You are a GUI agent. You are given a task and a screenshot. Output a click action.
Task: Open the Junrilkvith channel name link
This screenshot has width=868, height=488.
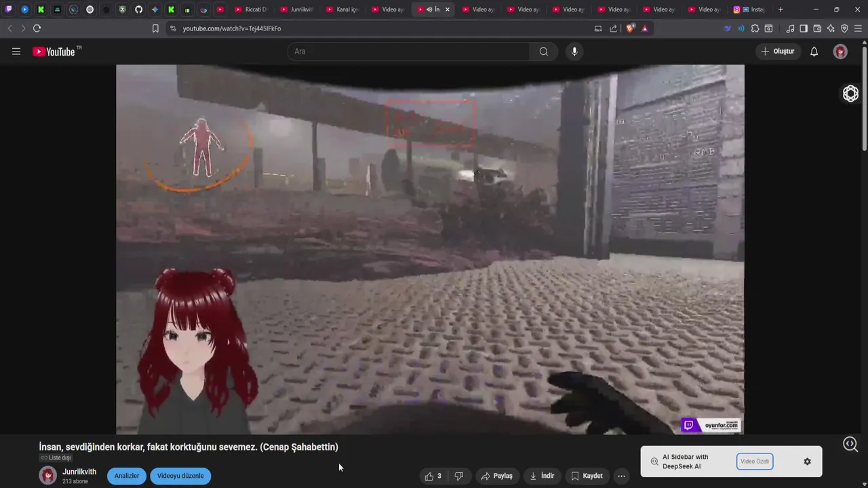pos(79,472)
